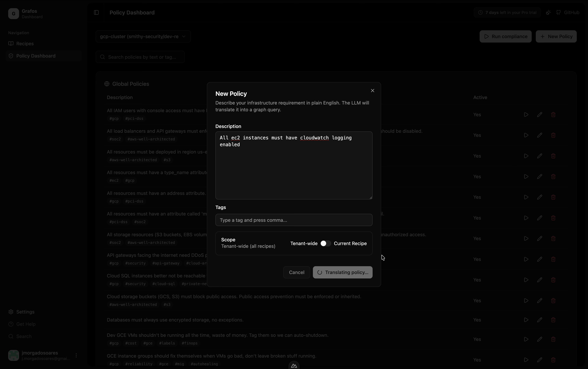Click the tag input reading Type a tag
Image resolution: width=588 pixels, height=369 pixels.
coord(293,220)
